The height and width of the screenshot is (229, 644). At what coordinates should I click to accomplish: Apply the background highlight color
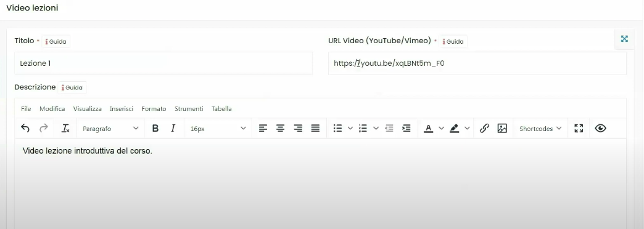point(454,129)
